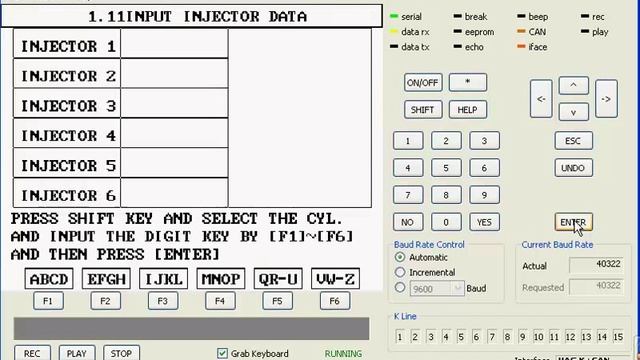The image size is (640, 360).
Task: Click the F5 function key (QR-U)
Action: pos(278,301)
